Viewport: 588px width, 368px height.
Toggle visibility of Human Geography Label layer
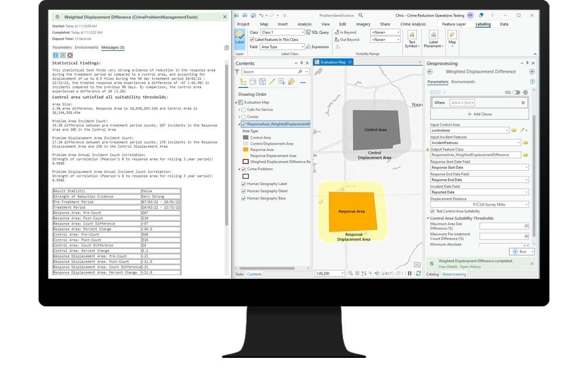(243, 184)
